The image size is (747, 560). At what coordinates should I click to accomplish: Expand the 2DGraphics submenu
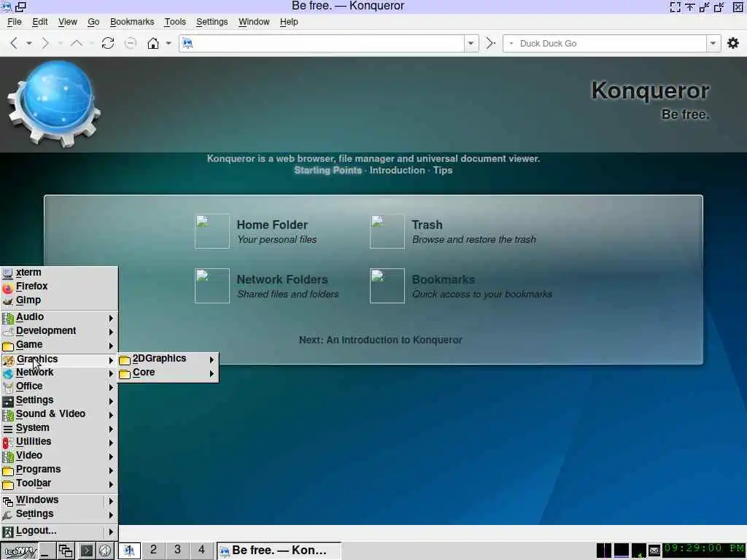pos(169,359)
